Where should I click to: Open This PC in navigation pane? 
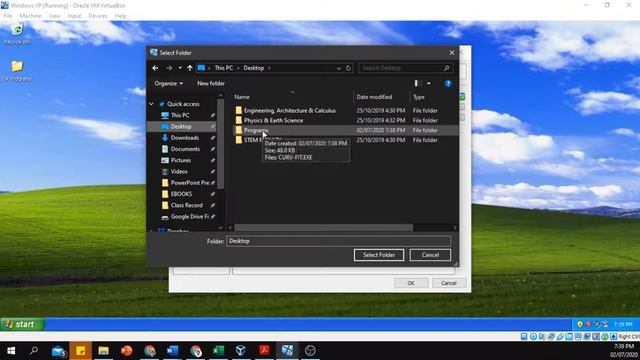point(180,116)
